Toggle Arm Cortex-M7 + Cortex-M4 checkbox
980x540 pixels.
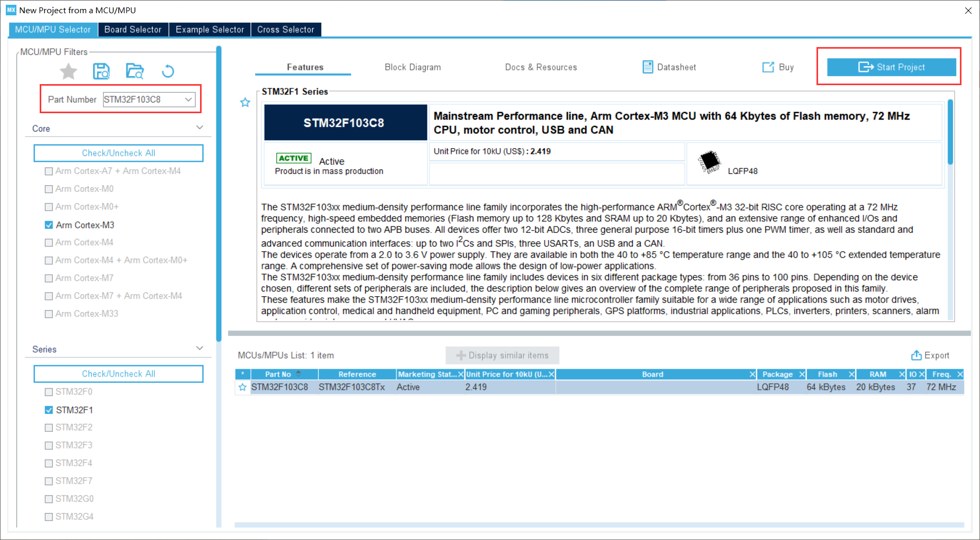[x=49, y=296]
